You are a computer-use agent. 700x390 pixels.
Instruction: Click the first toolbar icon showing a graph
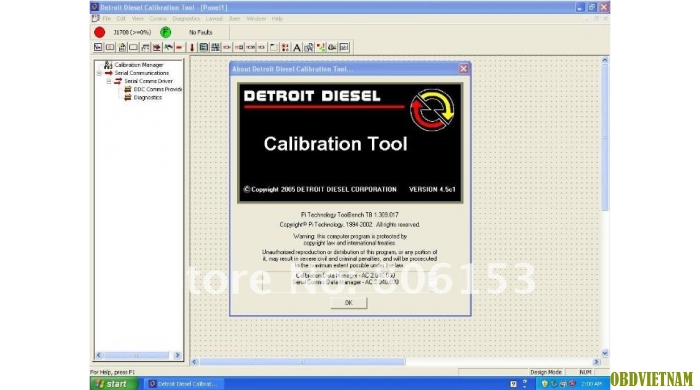[x=98, y=47]
